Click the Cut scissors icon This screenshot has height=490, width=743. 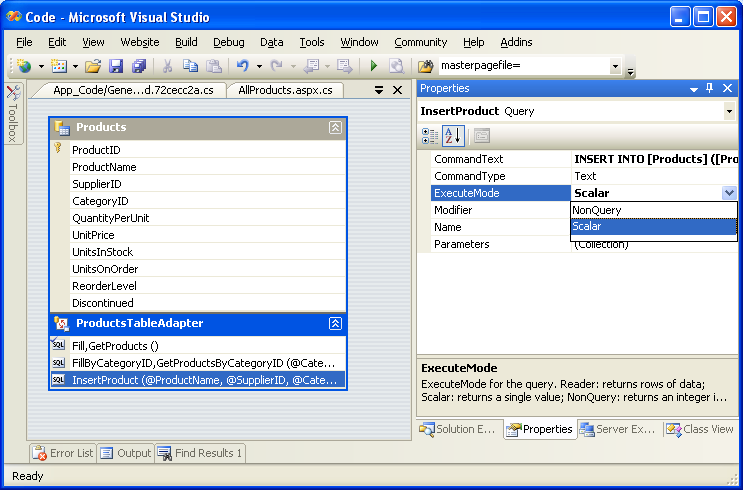(168, 66)
